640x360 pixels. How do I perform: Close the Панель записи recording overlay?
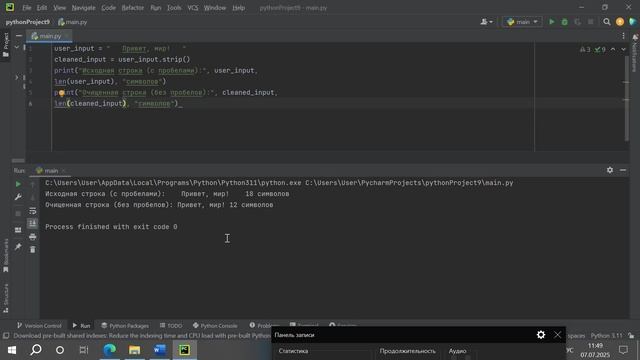point(558,335)
